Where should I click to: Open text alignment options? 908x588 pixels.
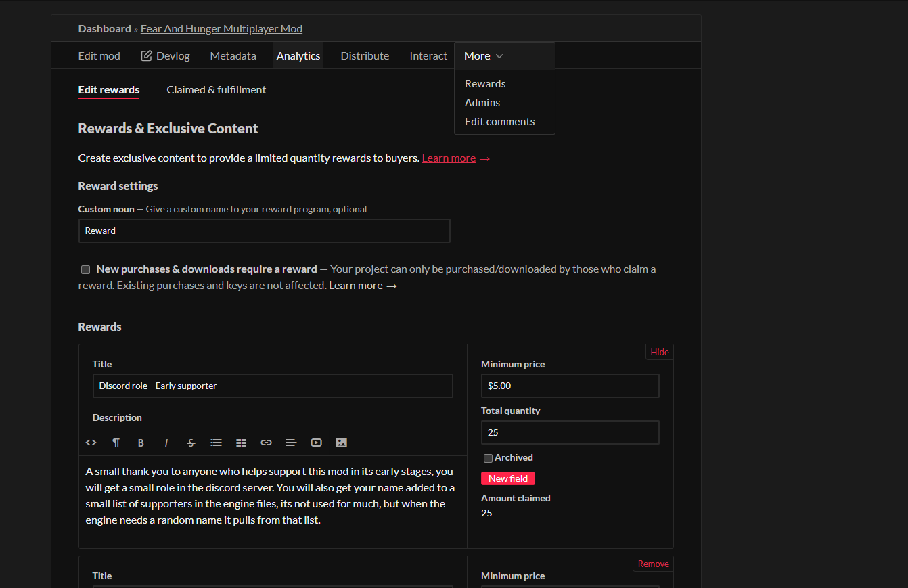291,443
